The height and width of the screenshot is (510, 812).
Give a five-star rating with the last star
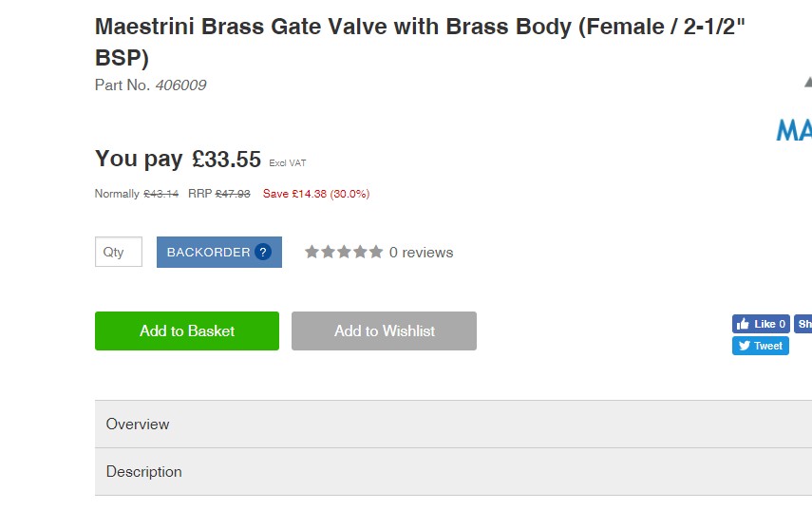tap(376, 253)
